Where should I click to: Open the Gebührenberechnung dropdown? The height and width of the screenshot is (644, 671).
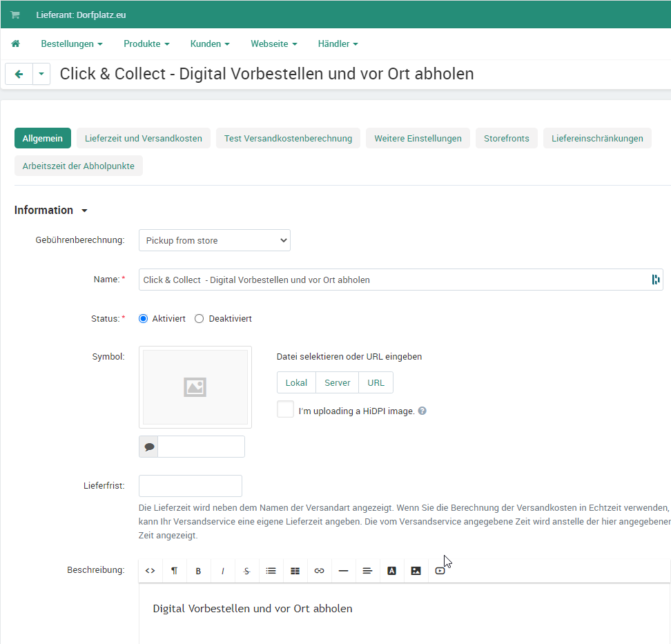(215, 240)
